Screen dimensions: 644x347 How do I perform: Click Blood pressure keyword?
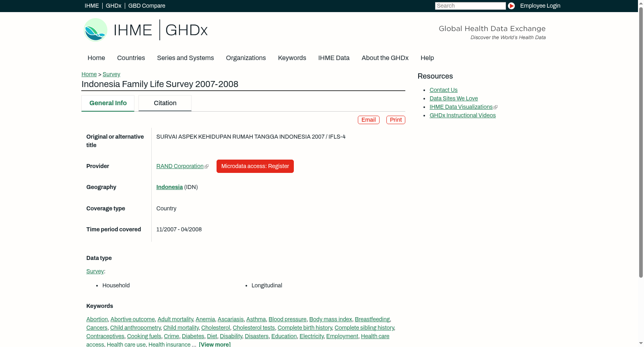[x=287, y=319]
